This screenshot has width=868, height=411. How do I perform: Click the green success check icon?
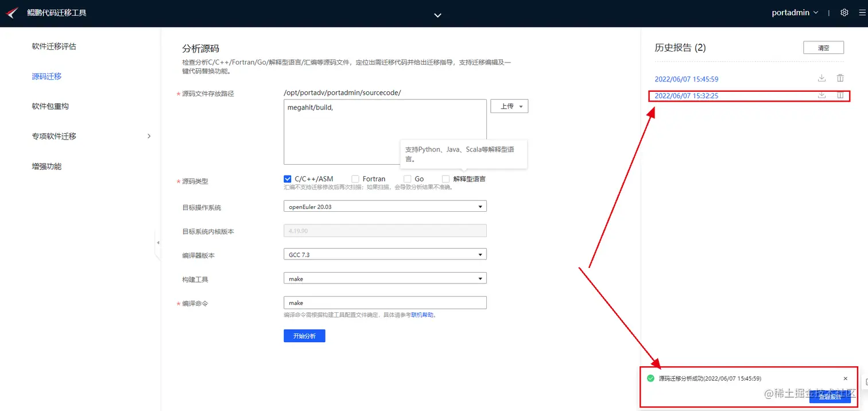coord(650,378)
